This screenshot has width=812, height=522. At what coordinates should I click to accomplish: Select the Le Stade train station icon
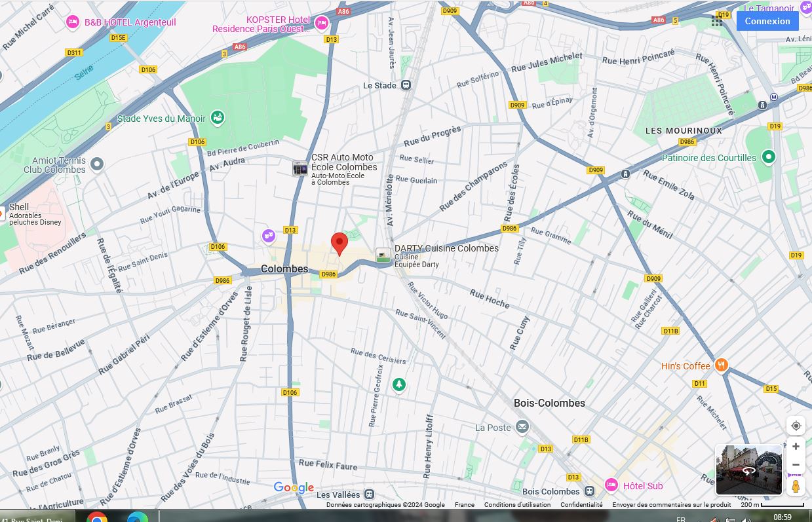(x=406, y=85)
